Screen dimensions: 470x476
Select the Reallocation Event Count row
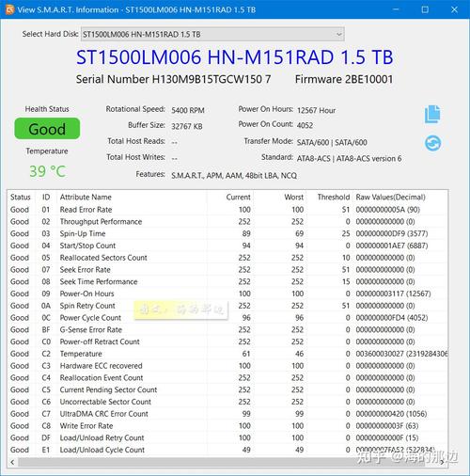tap(227, 378)
